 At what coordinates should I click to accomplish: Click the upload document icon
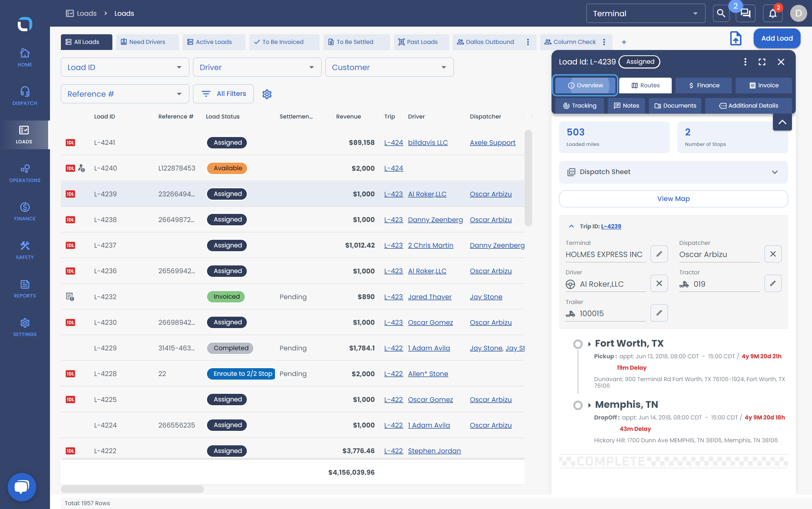coord(736,38)
